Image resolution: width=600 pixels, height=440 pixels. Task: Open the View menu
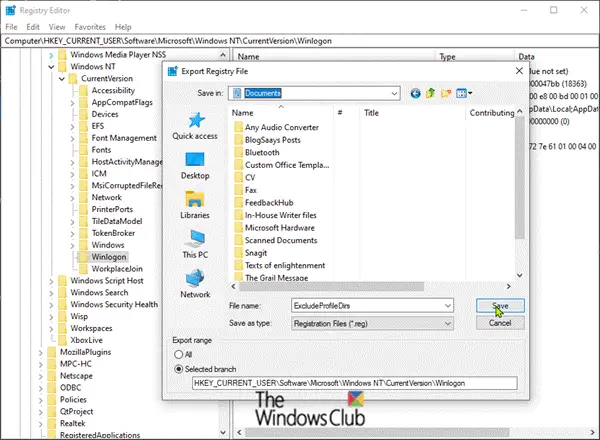57,27
